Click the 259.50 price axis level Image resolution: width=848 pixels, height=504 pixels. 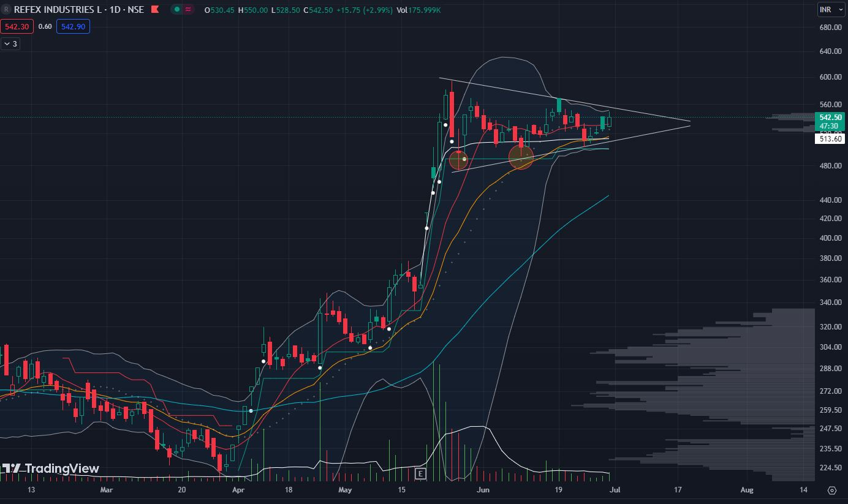click(831, 410)
